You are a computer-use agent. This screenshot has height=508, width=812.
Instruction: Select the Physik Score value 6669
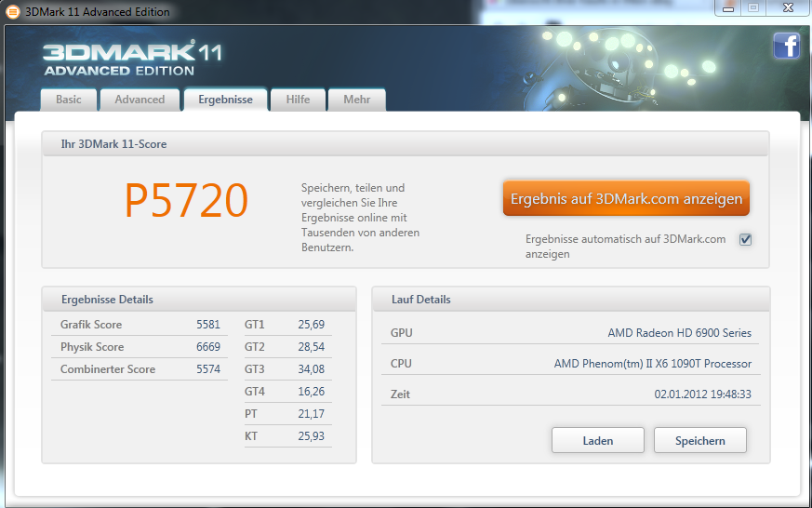208,347
